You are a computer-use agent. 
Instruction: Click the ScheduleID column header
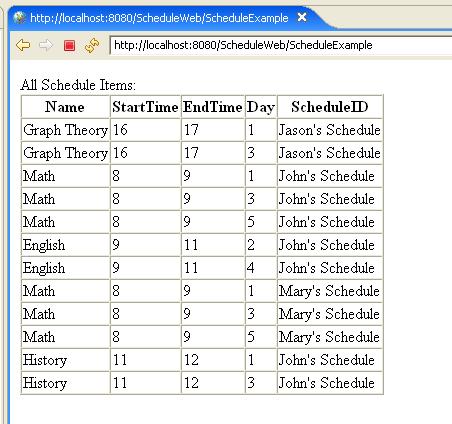click(x=330, y=107)
